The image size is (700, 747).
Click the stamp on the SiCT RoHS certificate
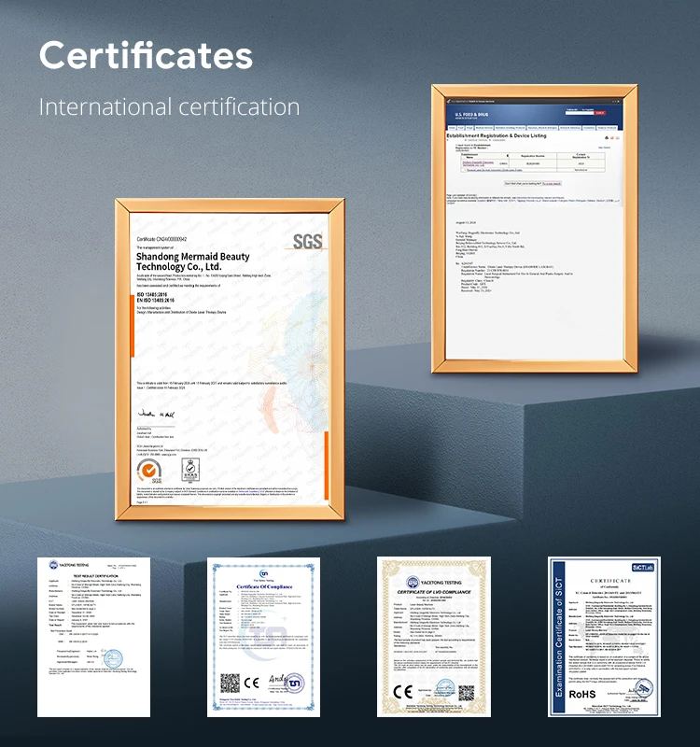644,688
